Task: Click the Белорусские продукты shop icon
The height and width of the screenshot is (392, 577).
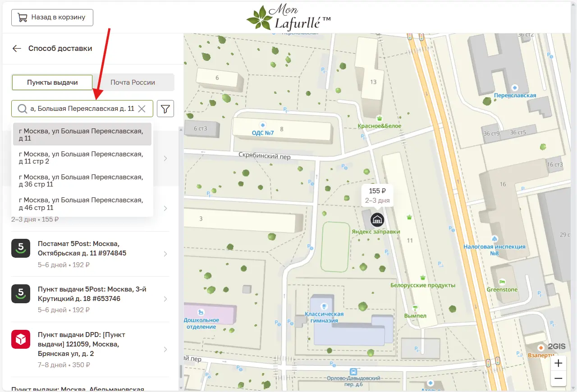Action: (422, 277)
